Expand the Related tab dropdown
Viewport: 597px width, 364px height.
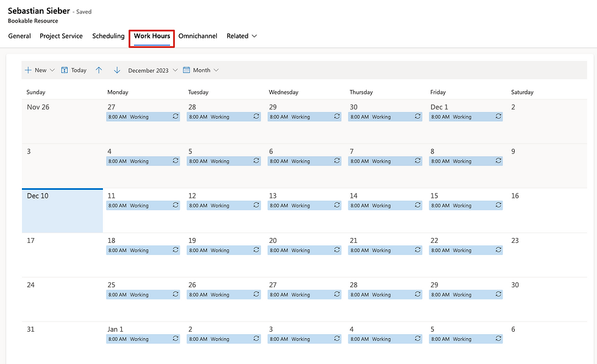[x=253, y=36]
